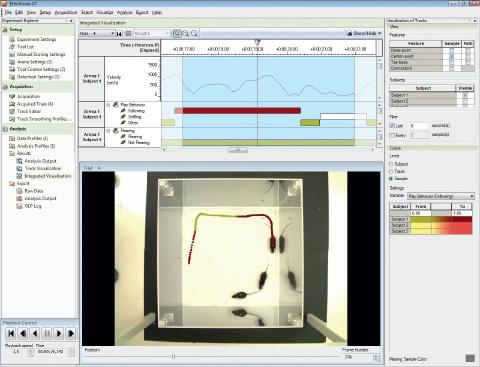Open Experiment Settings in the Setup section
Screen dimensions: 480x367
pos(36,39)
